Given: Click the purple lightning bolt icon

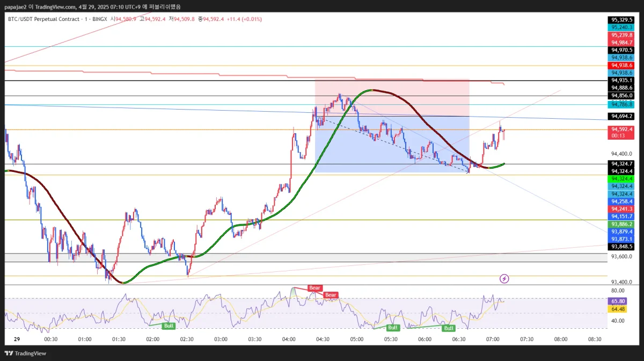Looking at the screenshot, I should [x=504, y=278].
